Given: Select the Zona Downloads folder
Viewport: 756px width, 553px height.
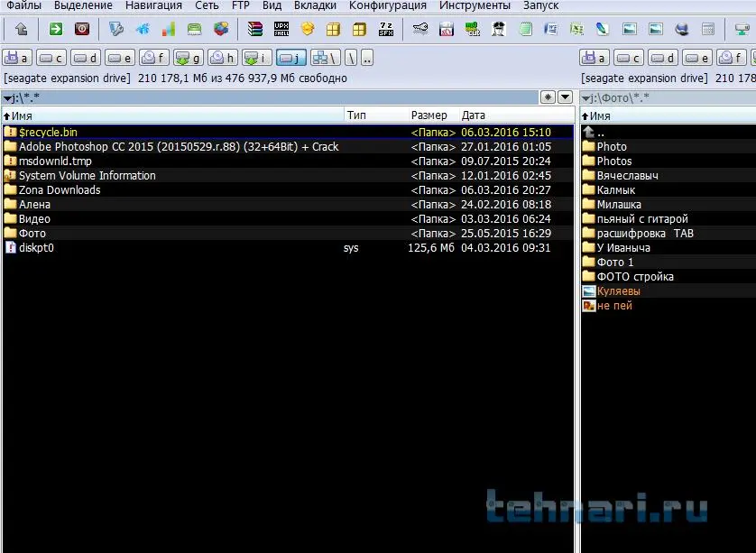Looking at the screenshot, I should tap(288, 190).
